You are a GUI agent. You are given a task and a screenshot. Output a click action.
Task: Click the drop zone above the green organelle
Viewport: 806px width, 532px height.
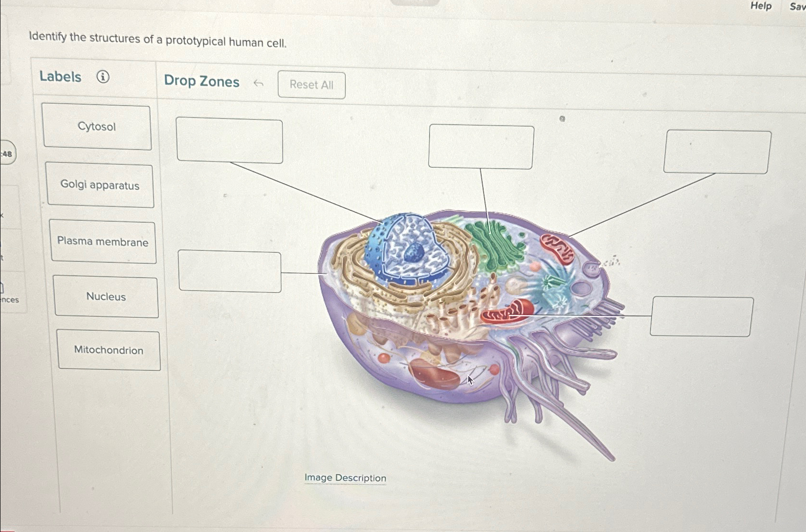pos(481,147)
